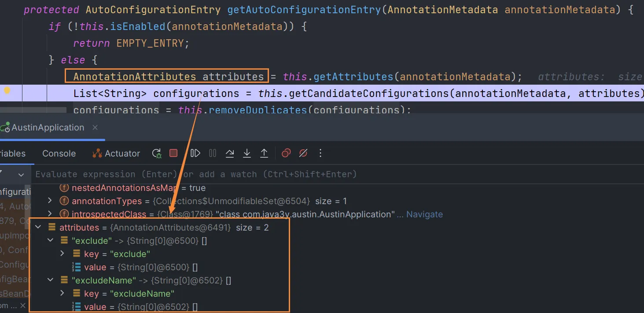Click the field icon beside nestedAnnotationsAsMap
Screen dimensions: 644x313
(x=64, y=188)
